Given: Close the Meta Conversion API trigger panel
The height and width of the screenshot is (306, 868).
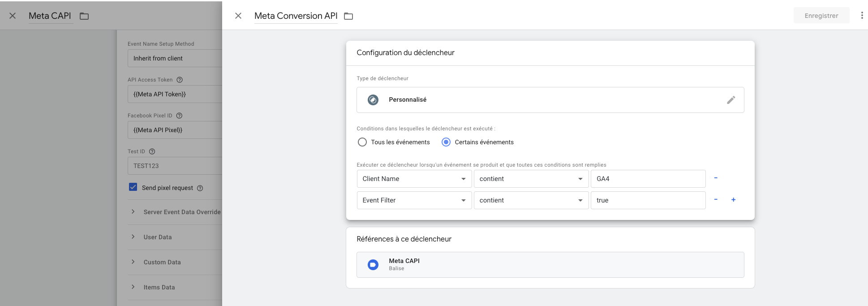Looking at the screenshot, I should (x=238, y=16).
